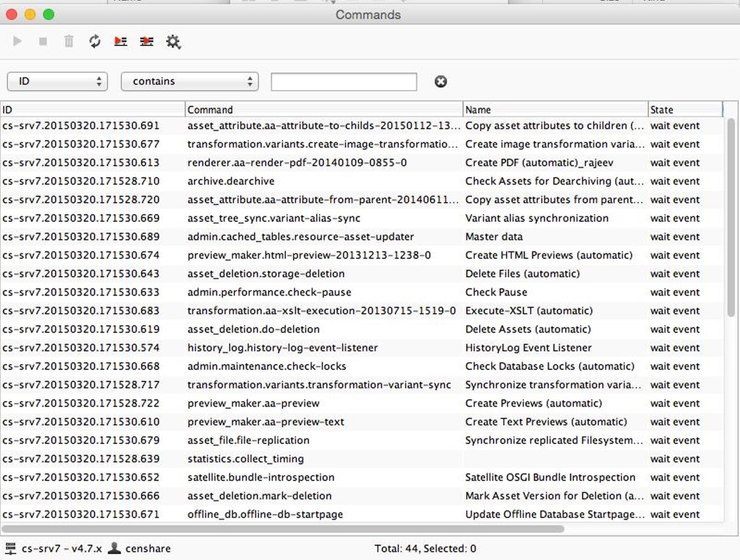740x560 pixels.
Task: Click the censhare user icon
Action: click(x=115, y=548)
